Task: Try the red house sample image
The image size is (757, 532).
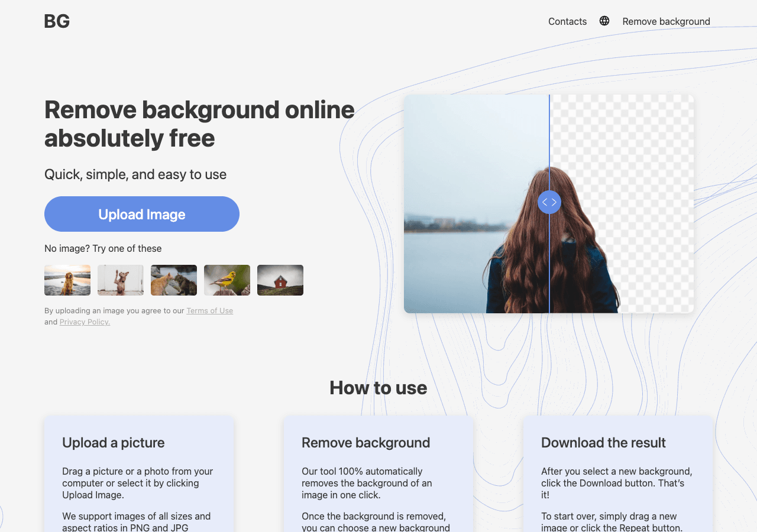Action: (x=280, y=280)
